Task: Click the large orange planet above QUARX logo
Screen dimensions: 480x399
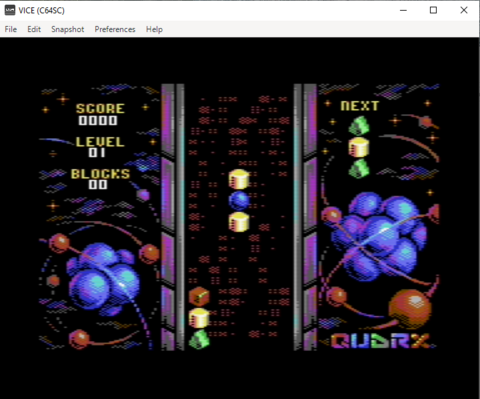Action: tap(410, 309)
